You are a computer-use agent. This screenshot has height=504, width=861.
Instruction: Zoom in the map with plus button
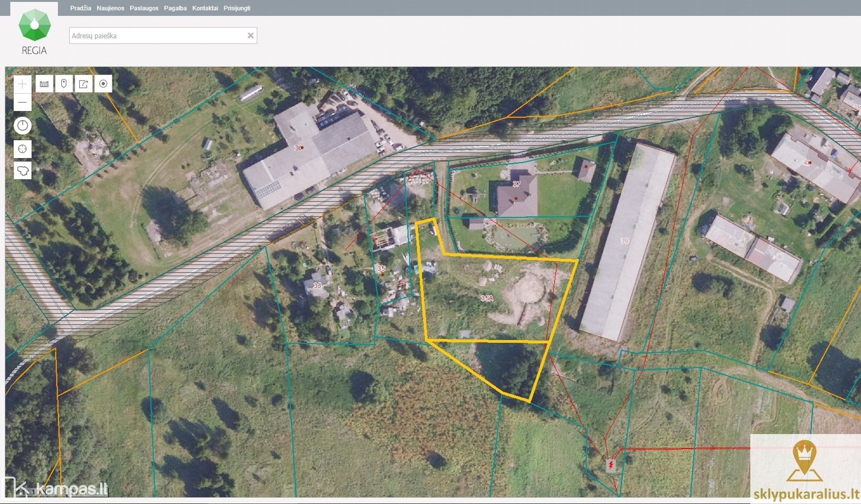pyautogui.click(x=22, y=84)
